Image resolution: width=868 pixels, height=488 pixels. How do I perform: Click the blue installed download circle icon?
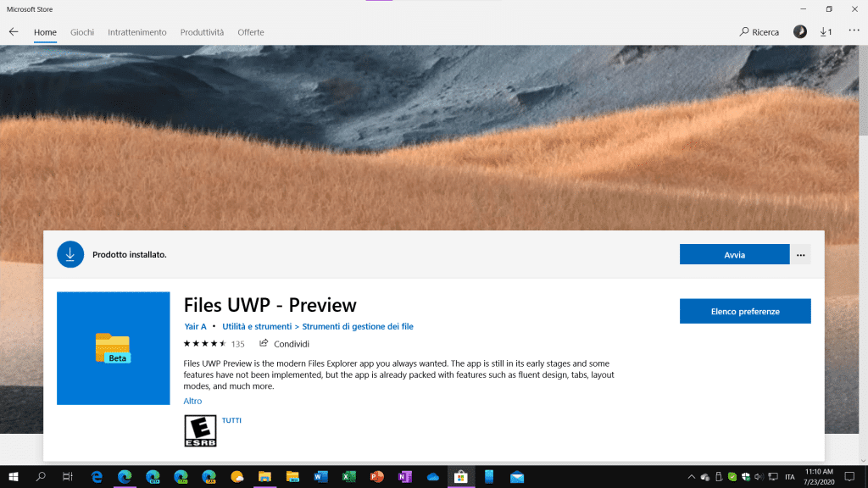(x=70, y=254)
